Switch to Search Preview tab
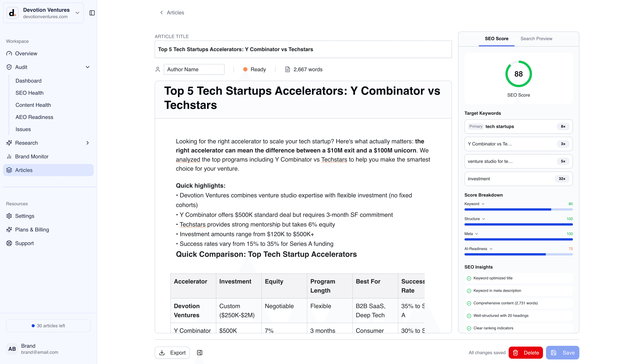The height and width of the screenshot is (364, 637). click(536, 39)
